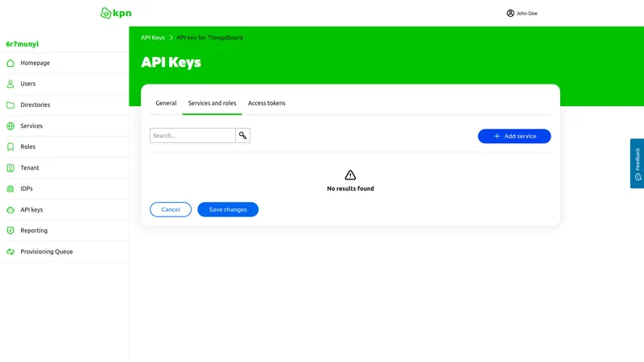Switch to the General tab
Screen dimensions: 644x362
pos(166,103)
